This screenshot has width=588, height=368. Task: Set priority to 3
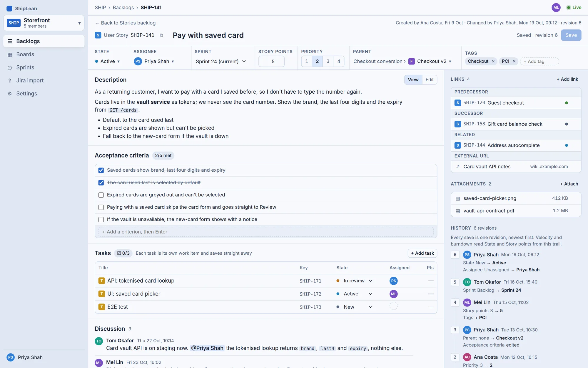pos(328,62)
